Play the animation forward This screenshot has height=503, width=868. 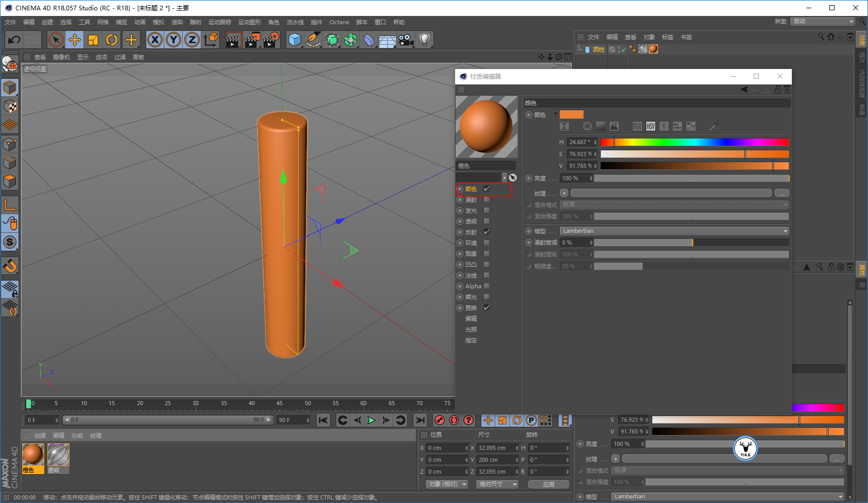click(371, 420)
